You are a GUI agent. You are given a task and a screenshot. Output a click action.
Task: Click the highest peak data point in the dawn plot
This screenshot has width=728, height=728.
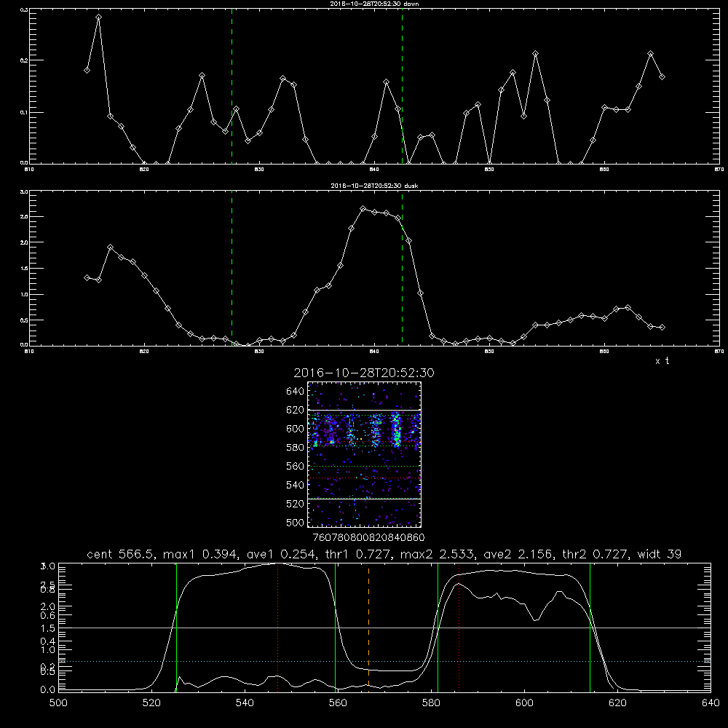click(x=98, y=17)
